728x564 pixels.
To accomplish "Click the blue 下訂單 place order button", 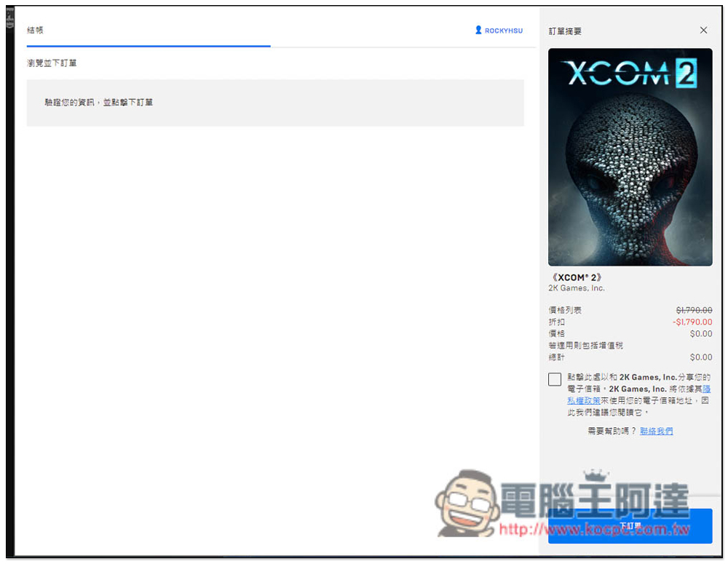I will (630, 526).
